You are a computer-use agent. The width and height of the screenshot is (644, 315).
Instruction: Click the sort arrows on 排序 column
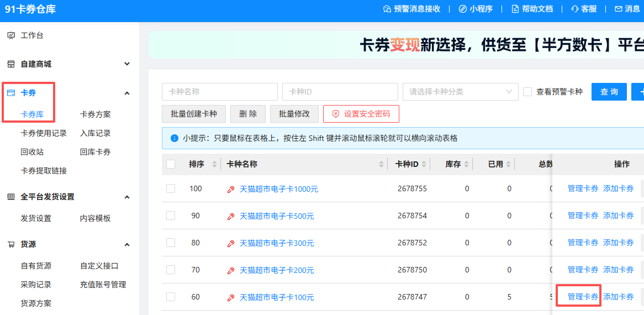pyautogui.click(x=214, y=164)
